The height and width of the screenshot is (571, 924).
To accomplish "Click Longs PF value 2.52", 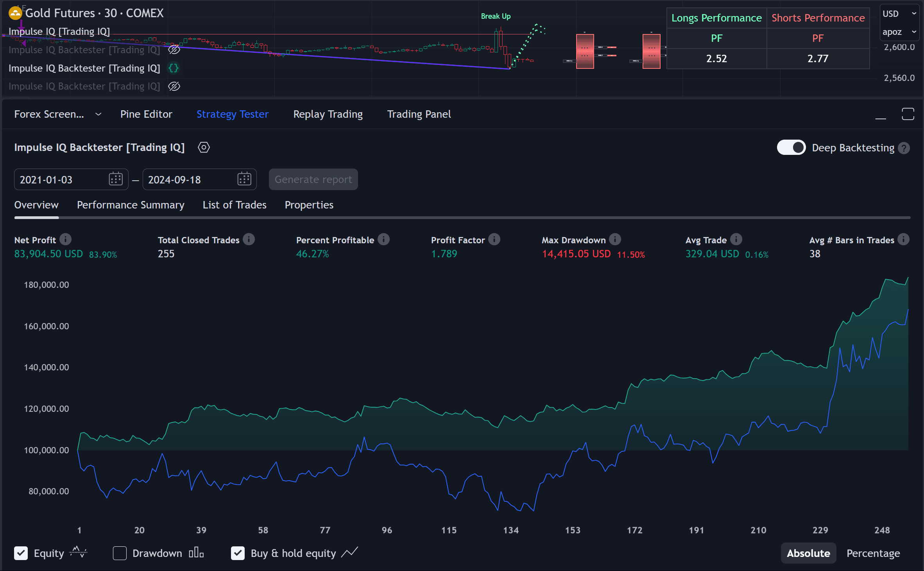I will pos(716,59).
